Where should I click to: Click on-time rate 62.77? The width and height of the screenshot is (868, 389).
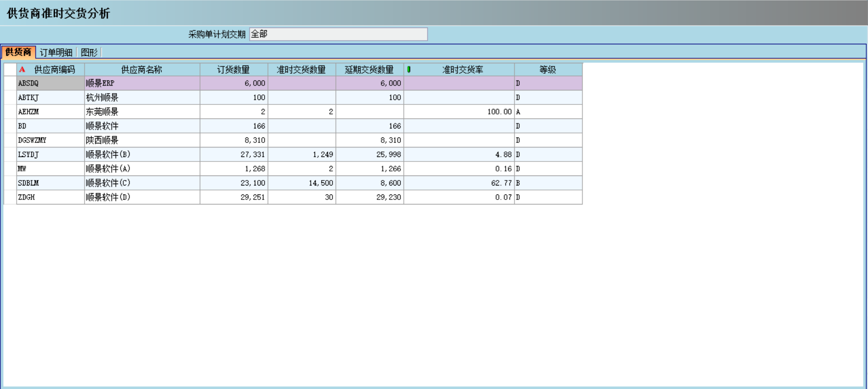click(x=459, y=183)
